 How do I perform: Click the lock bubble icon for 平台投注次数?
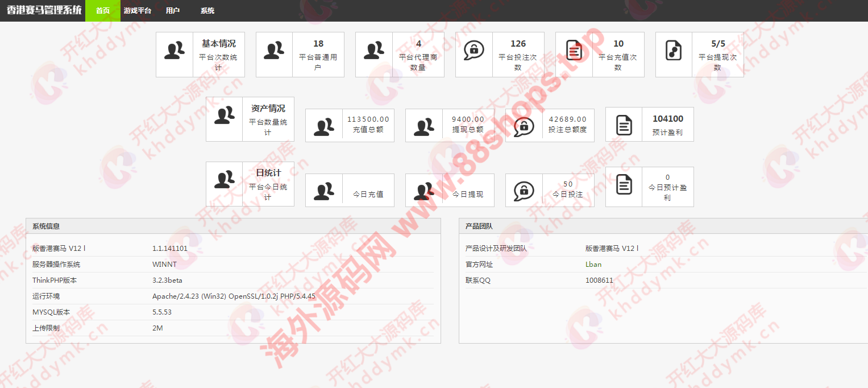point(474,51)
